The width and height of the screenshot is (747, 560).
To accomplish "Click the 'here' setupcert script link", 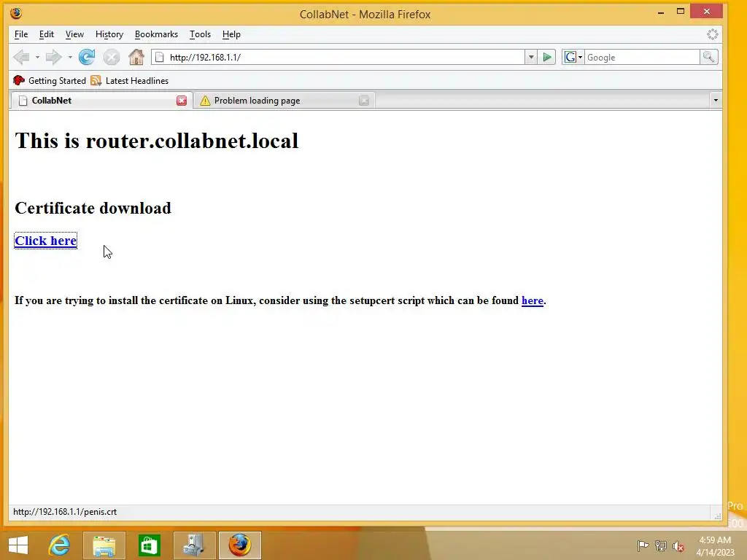I will coord(532,300).
